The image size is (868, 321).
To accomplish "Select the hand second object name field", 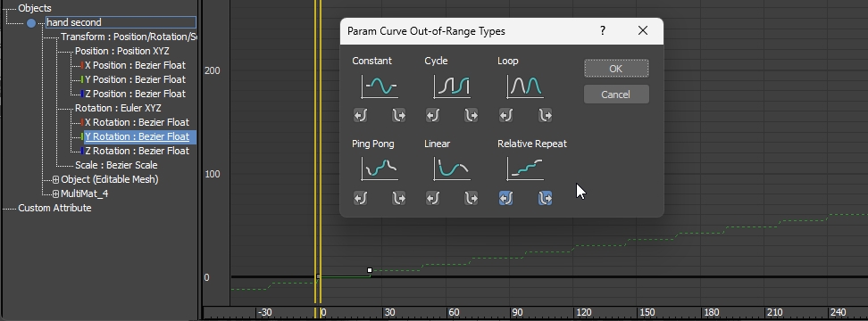I will point(121,22).
